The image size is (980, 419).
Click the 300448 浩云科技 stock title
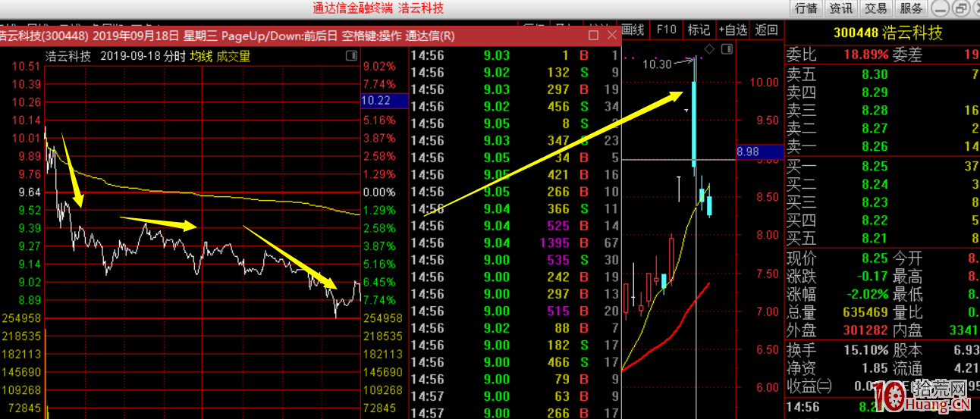click(x=887, y=33)
